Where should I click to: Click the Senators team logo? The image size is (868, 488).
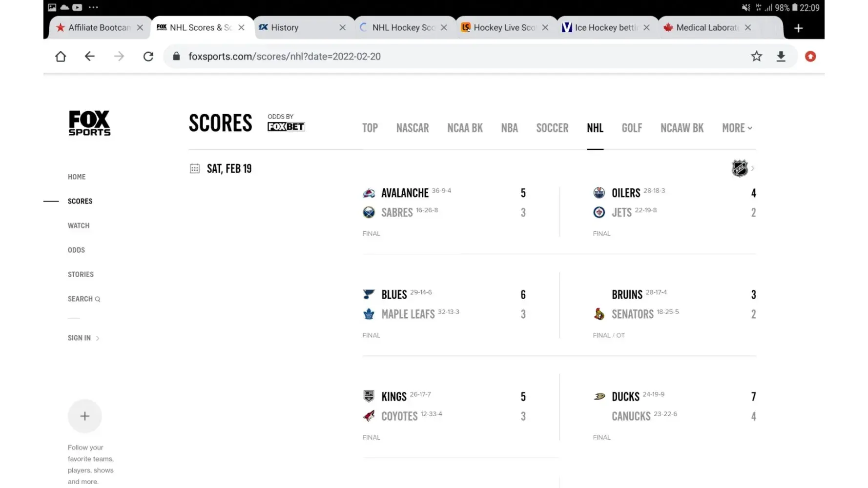(599, 314)
